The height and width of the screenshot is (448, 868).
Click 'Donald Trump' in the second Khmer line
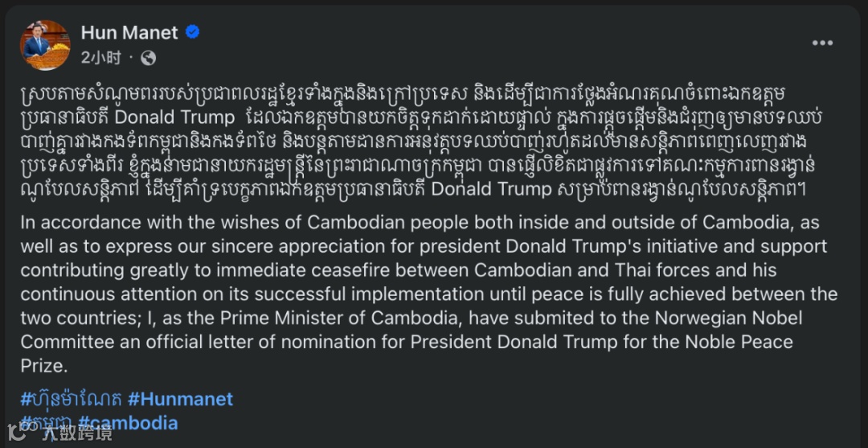(x=174, y=117)
